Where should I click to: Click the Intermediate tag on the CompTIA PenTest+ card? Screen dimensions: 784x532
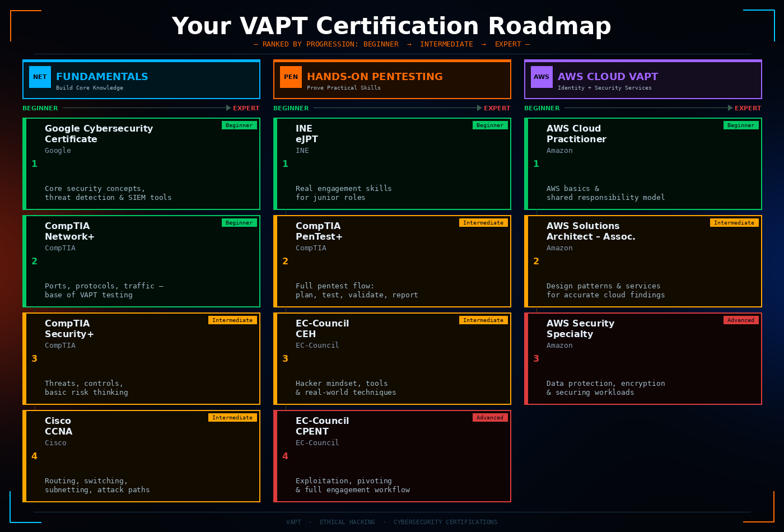(x=483, y=223)
